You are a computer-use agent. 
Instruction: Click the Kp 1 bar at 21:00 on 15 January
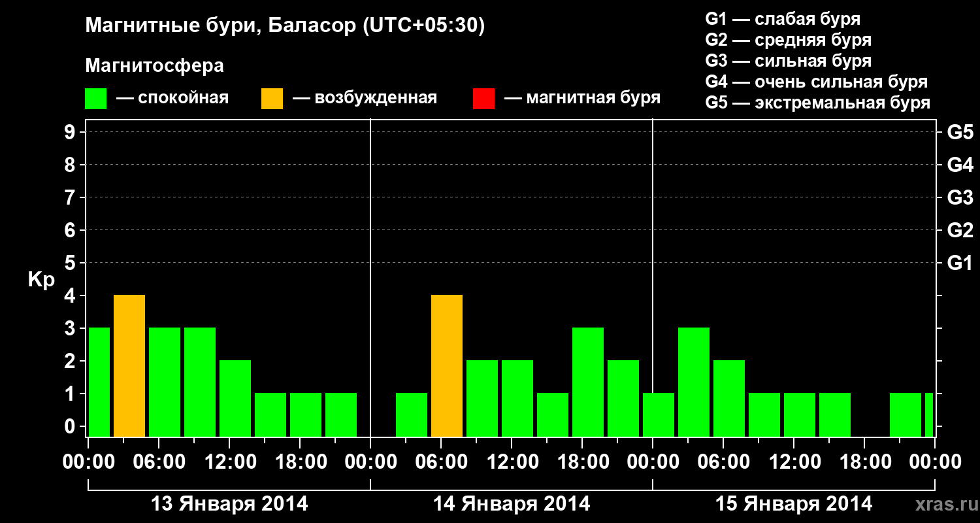pos(906,415)
